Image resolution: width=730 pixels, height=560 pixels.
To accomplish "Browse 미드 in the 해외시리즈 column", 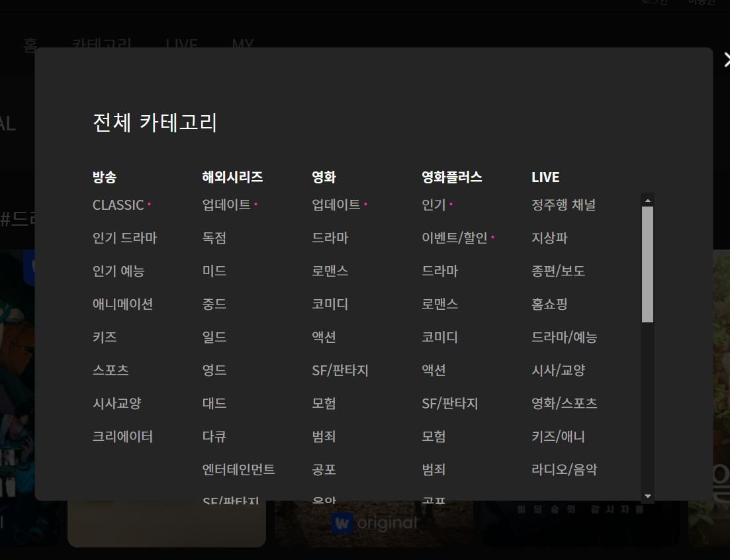I will pos(214,271).
